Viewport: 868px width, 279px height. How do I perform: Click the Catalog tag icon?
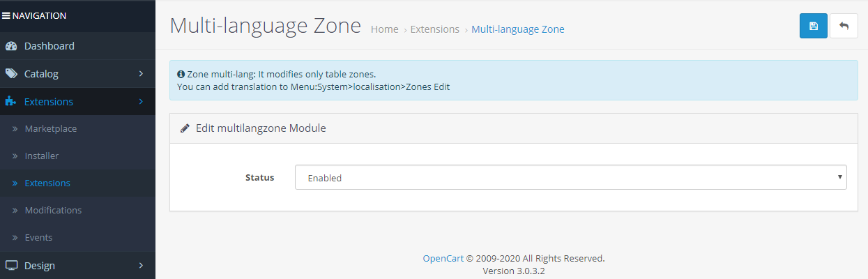(10, 73)
